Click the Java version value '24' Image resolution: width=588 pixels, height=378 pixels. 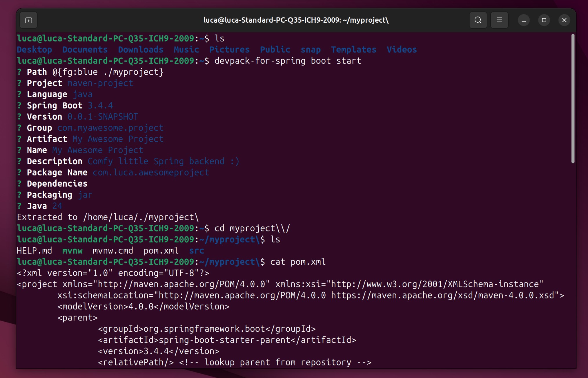tap(57, 206)
